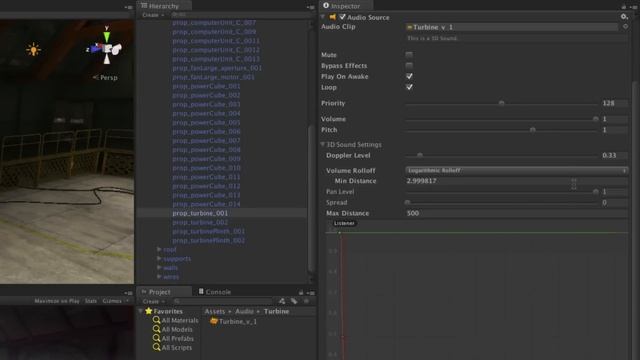This screenshot has height=360, width=640.
Task: Open the Project panel options menu icon
Action: 311,293
